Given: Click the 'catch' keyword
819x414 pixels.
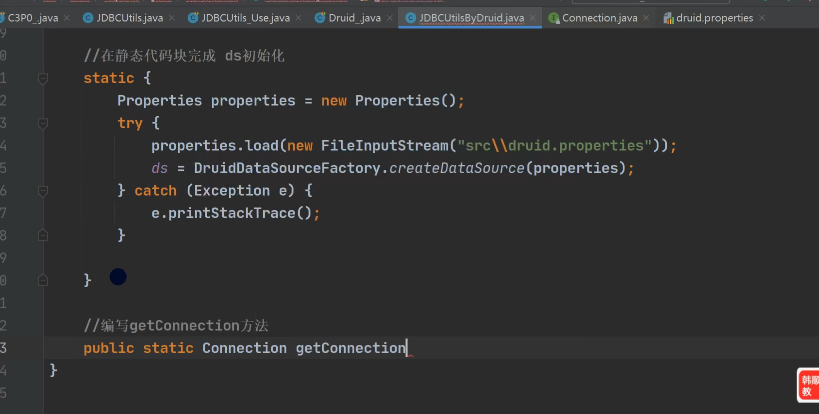Looking at the screenshot, I should [155, 191].
